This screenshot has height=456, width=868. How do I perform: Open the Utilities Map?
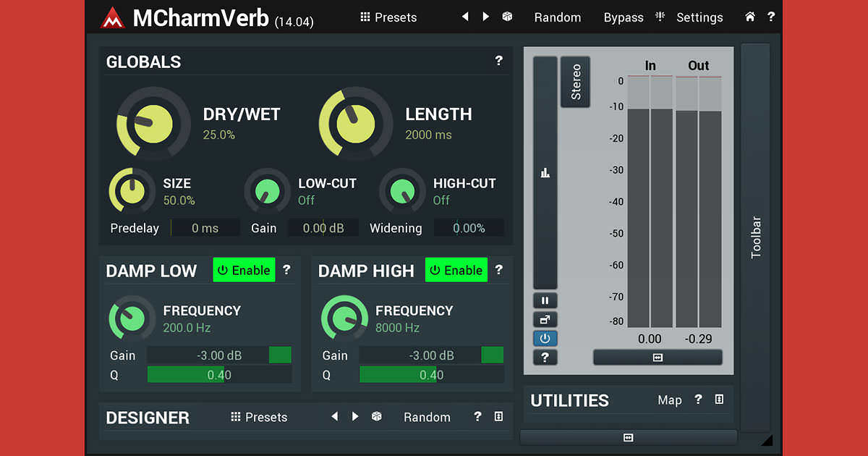(x=670, y=400)
